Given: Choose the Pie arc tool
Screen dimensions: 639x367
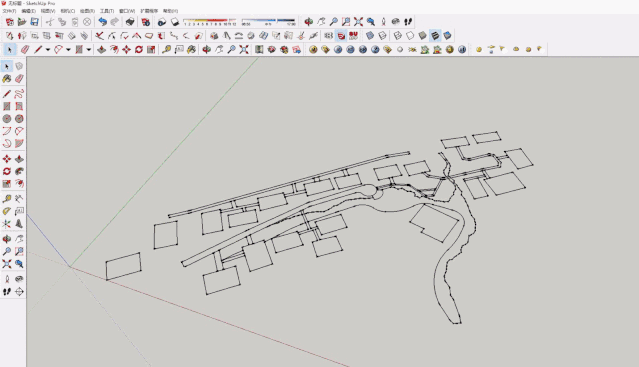Looking at the screenshot, I should (x=19, y=143).
